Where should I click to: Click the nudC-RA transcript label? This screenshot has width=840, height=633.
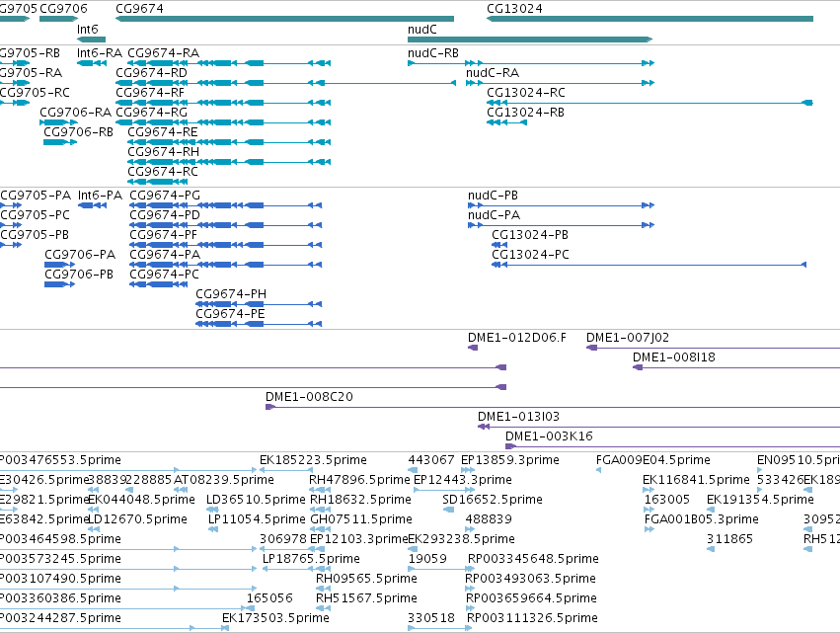tap(493, 73)
